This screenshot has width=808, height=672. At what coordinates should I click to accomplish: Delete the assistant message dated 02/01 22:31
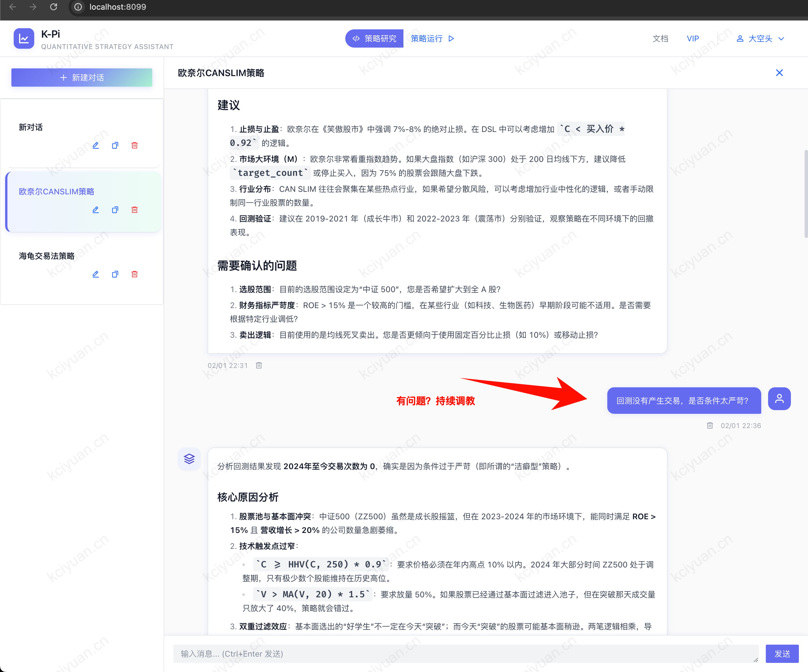click(259, 365)
